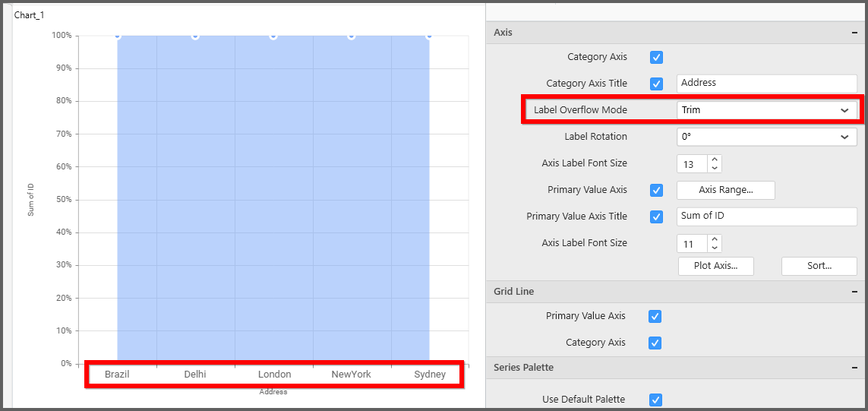
Task: Click the Primary Value Axis Title field
Action: coord(766,217)
